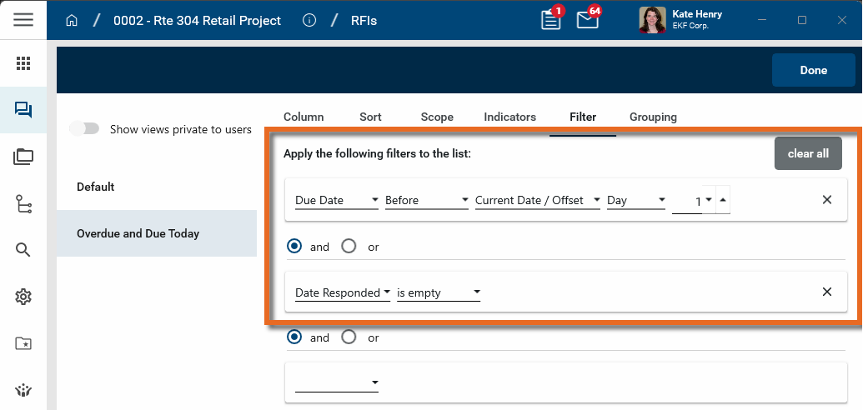Expand the Due Date field dropdown
The width and height of the screenshot is (868, 410).
click(337, 200)
